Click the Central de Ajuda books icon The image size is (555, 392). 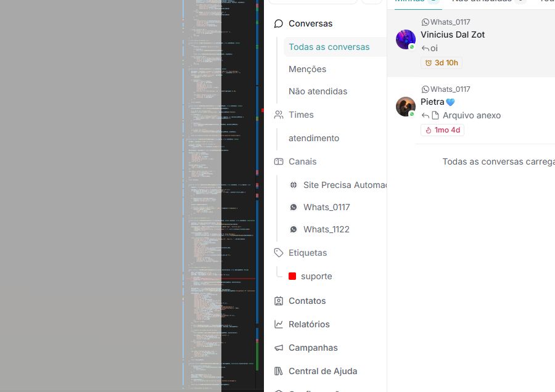[x=279, y=371]
